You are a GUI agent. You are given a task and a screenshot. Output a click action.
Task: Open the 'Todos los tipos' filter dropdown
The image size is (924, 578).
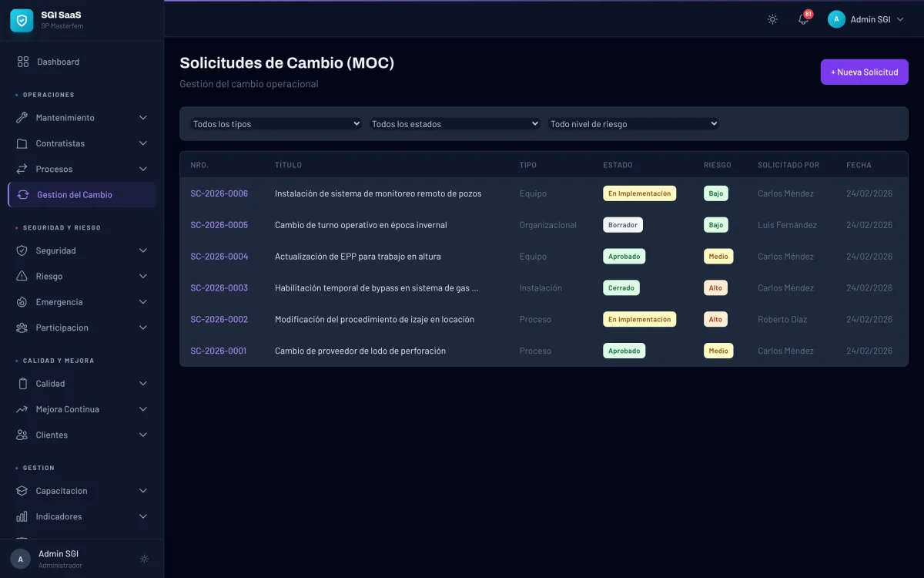(x=276, y=123)
